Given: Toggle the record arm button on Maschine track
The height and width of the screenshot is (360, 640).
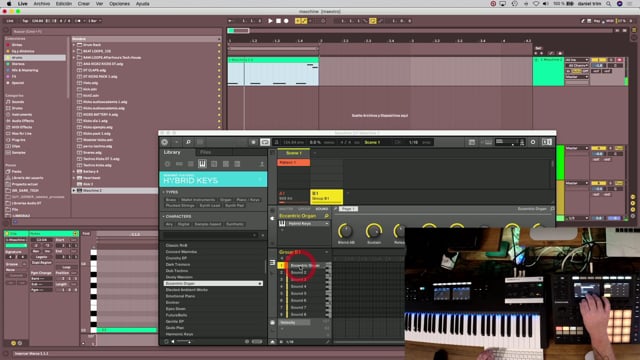Looking at the screenshot, I should pos(619,60).
